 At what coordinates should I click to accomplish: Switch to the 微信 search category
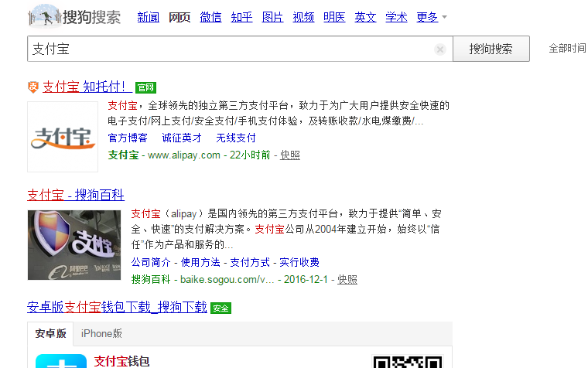click(x=210, y=17)
